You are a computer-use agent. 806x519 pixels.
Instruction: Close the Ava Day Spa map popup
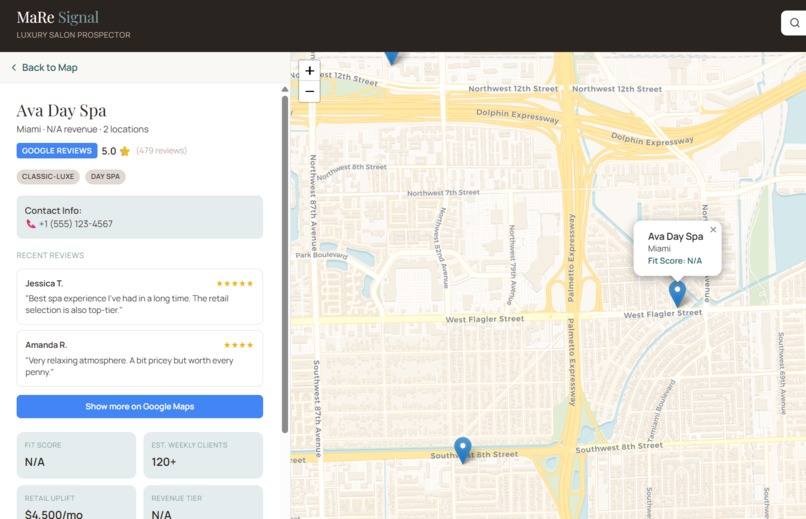[713, 230]
